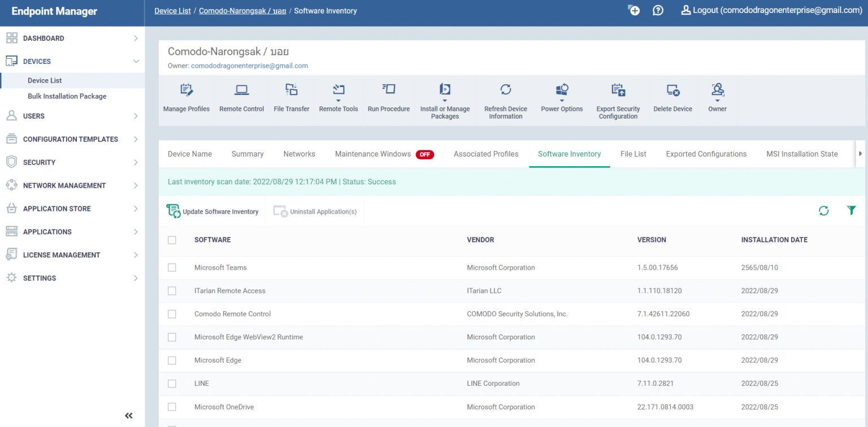
Task: Select the Microsoft Edge row checkbox
Action: pos(172,360)
